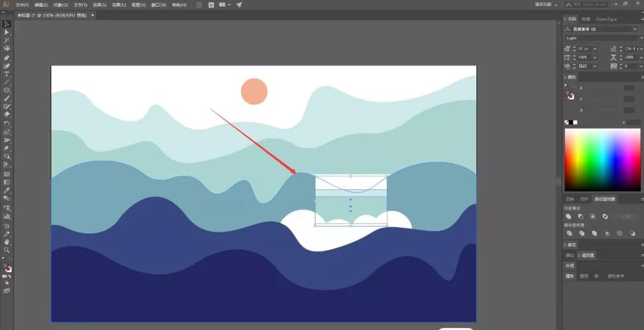The image size is (644, 330).
Task: Activate the Type tool
Action: 7,74
